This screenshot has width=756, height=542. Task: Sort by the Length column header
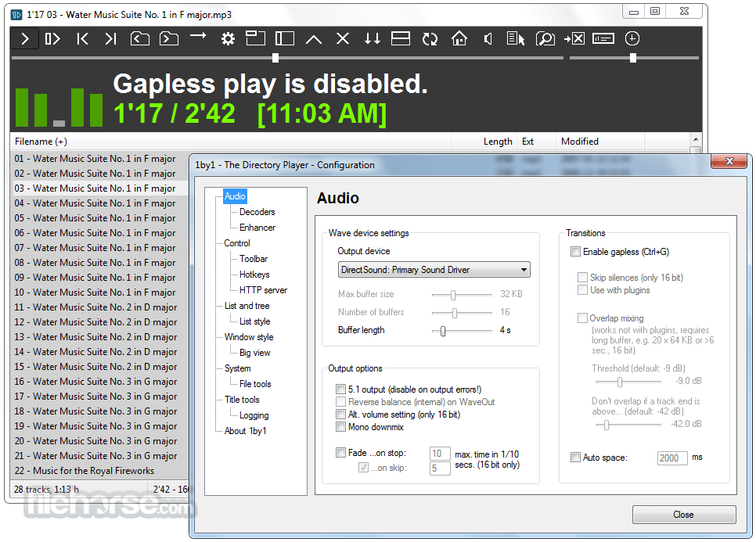pos(484,142)
